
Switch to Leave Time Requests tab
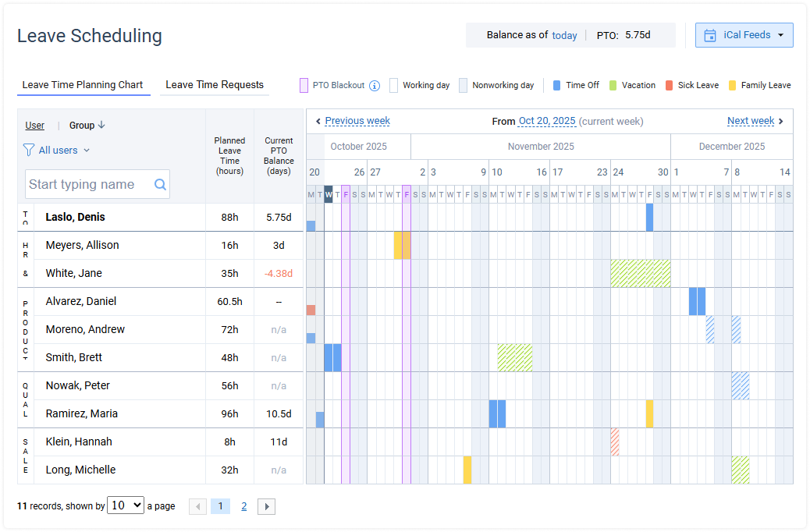215,85
